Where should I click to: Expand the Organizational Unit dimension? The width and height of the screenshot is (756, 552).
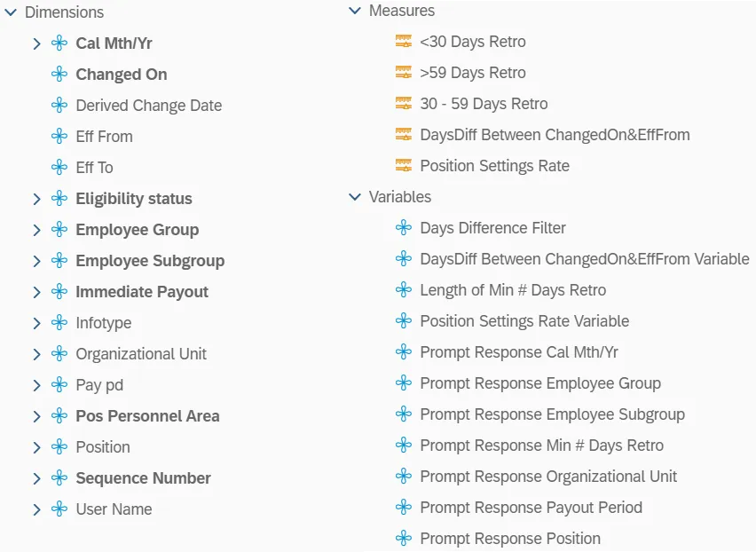(36, 354)
